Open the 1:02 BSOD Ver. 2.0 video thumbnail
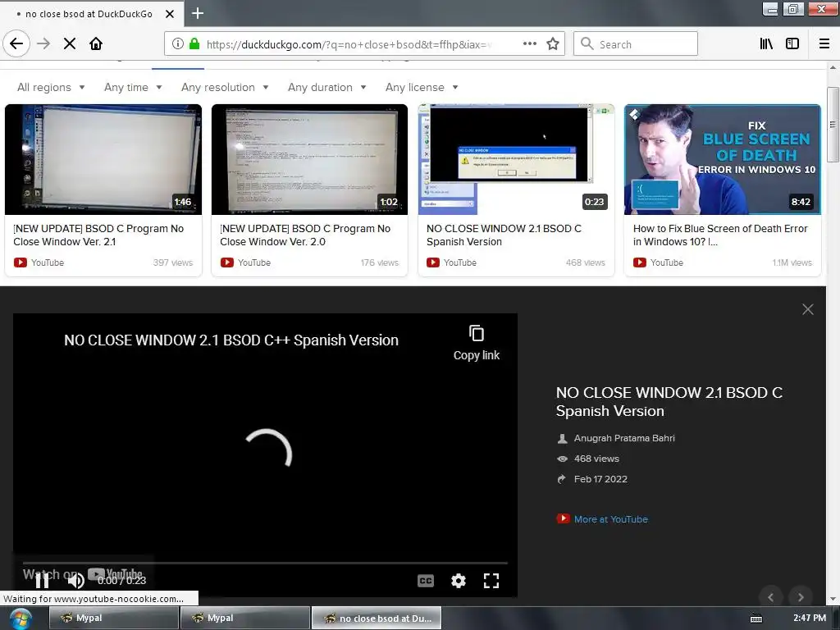Viewport: 840px width, 630px height. point(309,159)
